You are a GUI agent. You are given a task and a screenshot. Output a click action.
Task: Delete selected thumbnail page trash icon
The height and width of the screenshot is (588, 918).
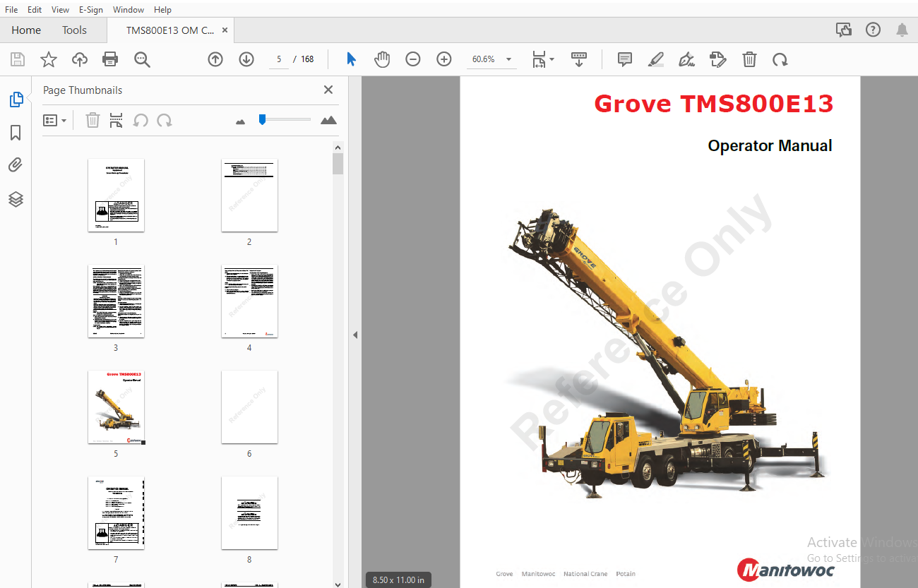point(93,120)
